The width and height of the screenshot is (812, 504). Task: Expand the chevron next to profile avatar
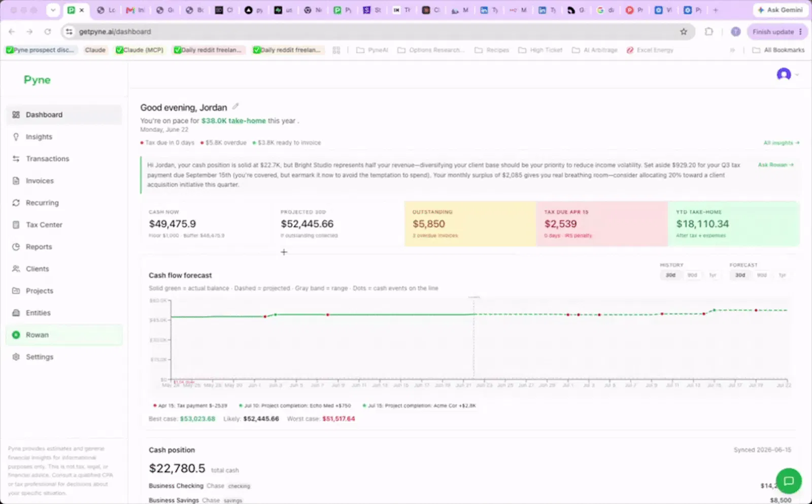click(x=797, y=75)
